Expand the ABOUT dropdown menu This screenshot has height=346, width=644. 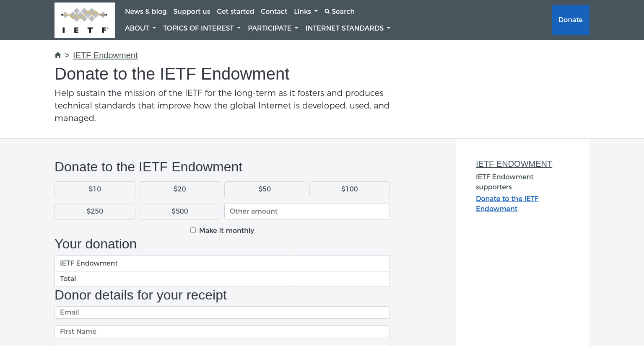[x=140, y=28]
